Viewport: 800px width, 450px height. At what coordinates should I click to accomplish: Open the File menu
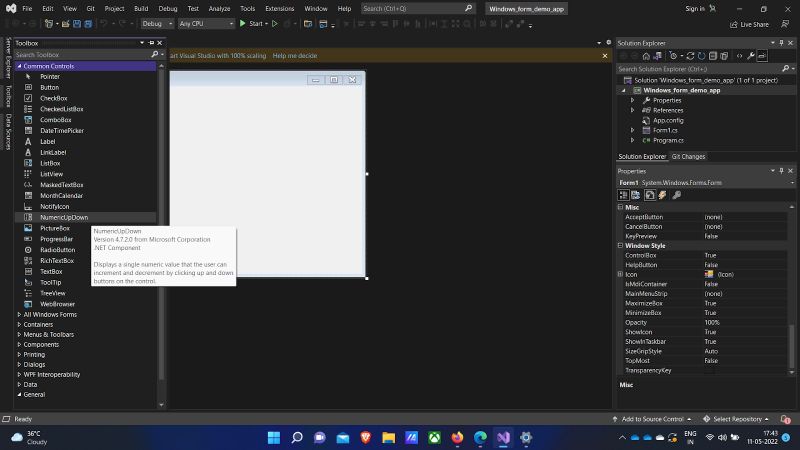[x=27, y=9]
